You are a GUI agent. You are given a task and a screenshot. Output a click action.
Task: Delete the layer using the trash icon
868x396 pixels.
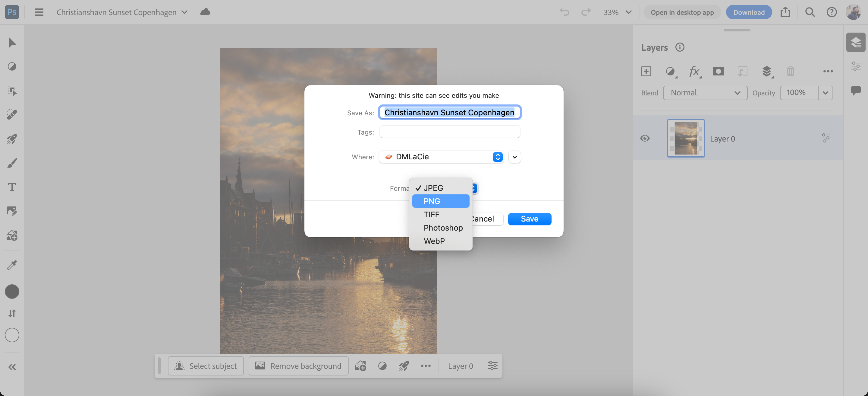point(791,71)
